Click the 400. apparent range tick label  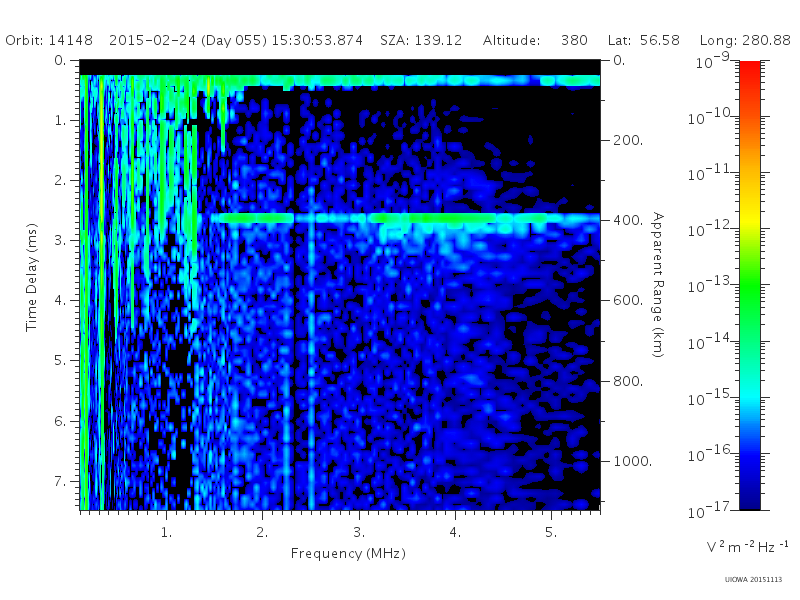(628, 220)
